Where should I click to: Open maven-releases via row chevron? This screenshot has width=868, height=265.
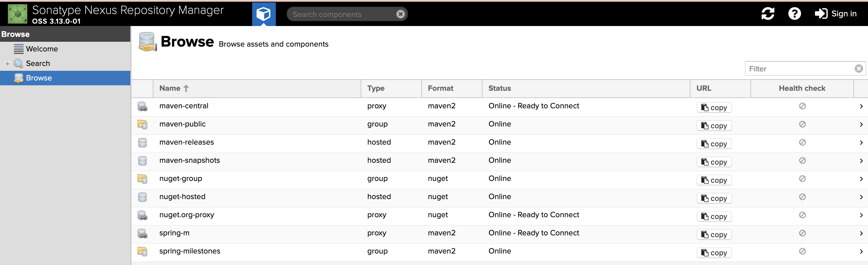tap(861, 142)
